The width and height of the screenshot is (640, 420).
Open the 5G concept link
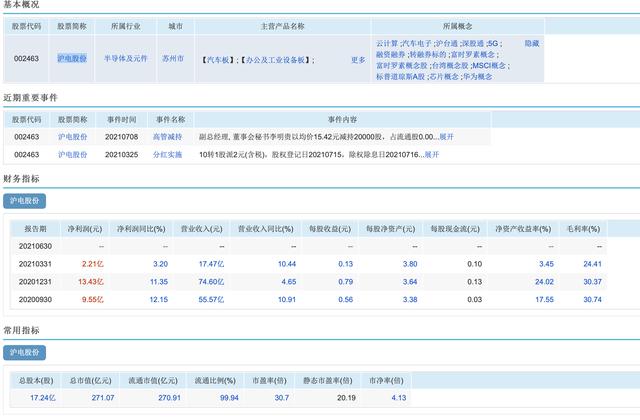pyautogui.click(x=493, y=43)
